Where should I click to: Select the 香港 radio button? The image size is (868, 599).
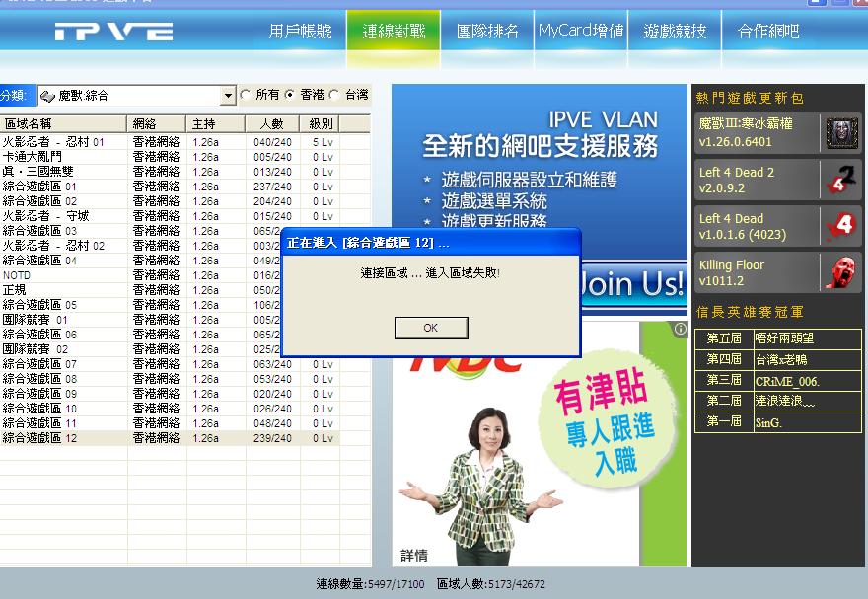point(290,95)
